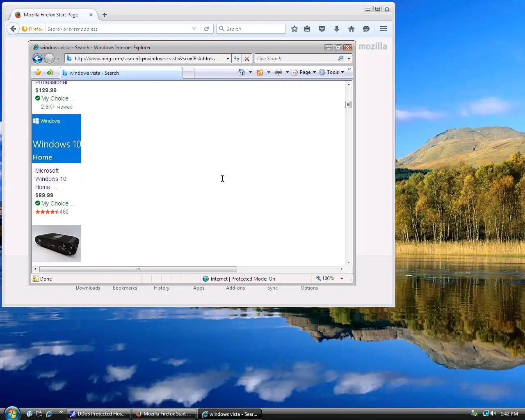The width and height of the screenshot is (525, 420).
Task: Click into the Live Search box
Action: (295, 59)
